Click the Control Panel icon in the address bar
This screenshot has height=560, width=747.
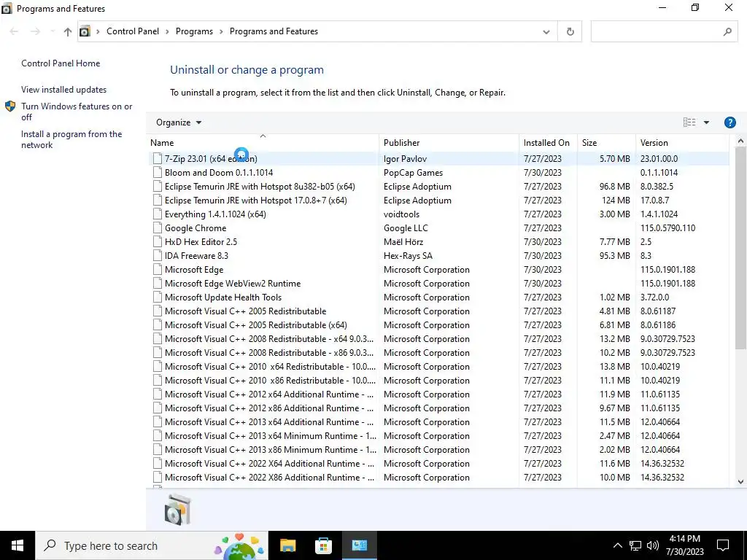click(85, 31)
